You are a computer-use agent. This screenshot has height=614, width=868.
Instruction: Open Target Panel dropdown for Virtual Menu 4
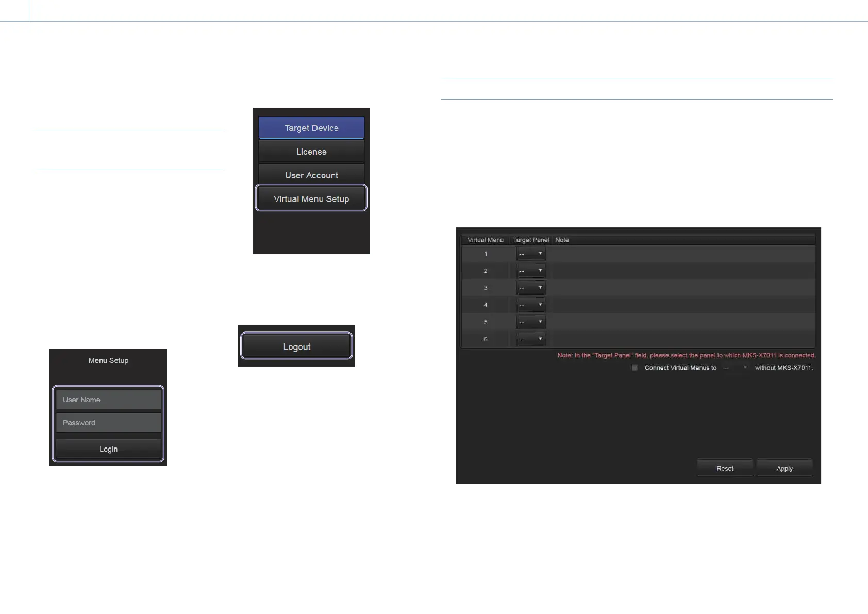click(x=531, y=305)
